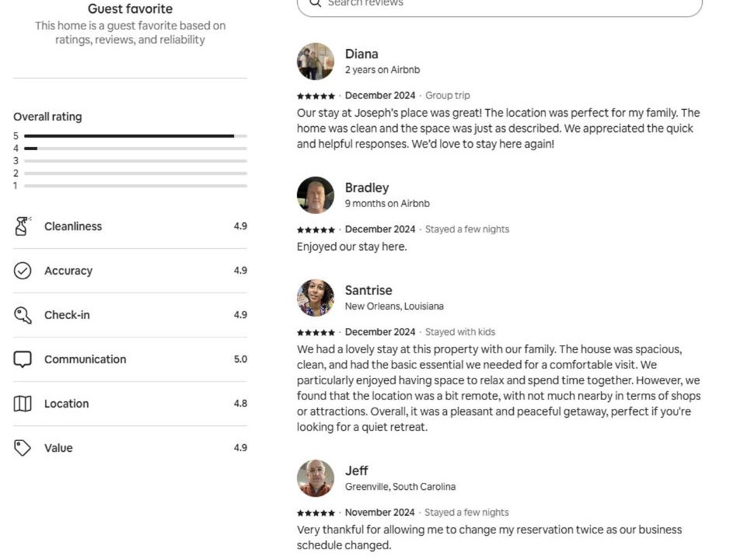Image resolution: width=730 pixels, height=560 pixels.
Task: Click reviewer name Jeff
Action: coord(357,471)
